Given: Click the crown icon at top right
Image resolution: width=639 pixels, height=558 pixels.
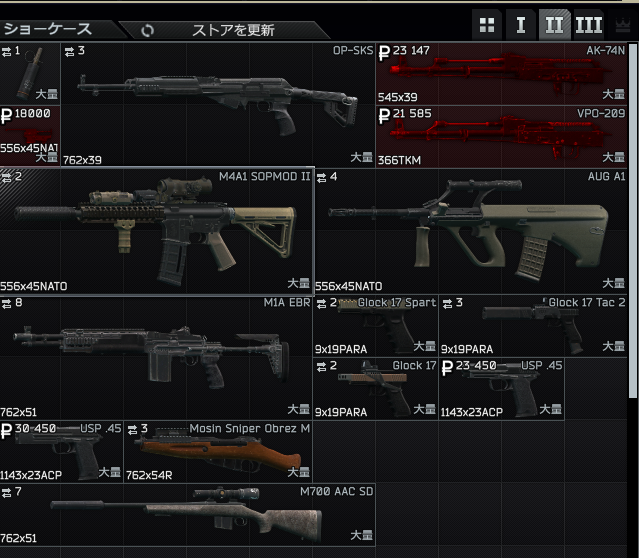Looking at the screenshot, I should pos(623,26).
